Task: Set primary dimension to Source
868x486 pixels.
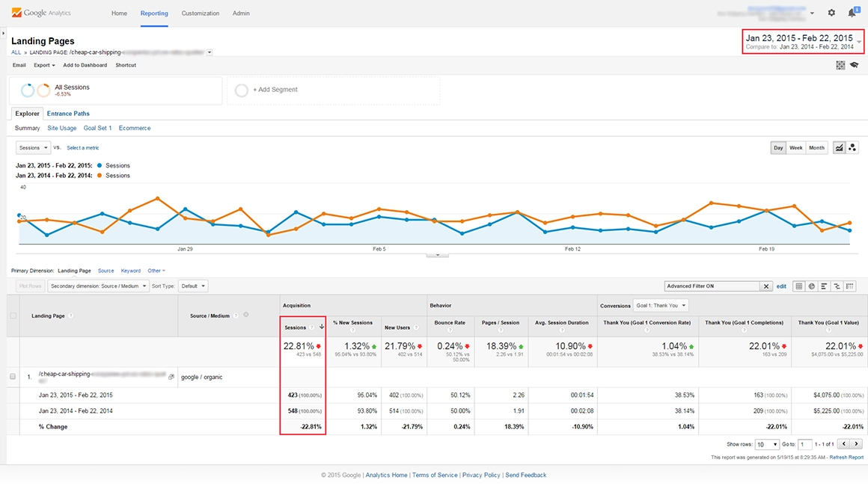Action: 106,271
